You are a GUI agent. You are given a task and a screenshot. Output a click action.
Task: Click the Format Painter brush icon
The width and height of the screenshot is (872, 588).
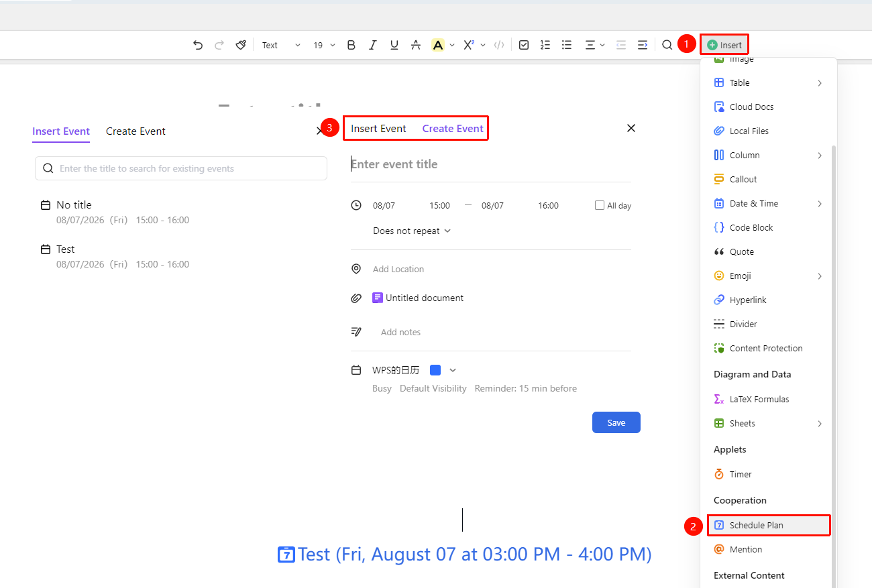241,45
